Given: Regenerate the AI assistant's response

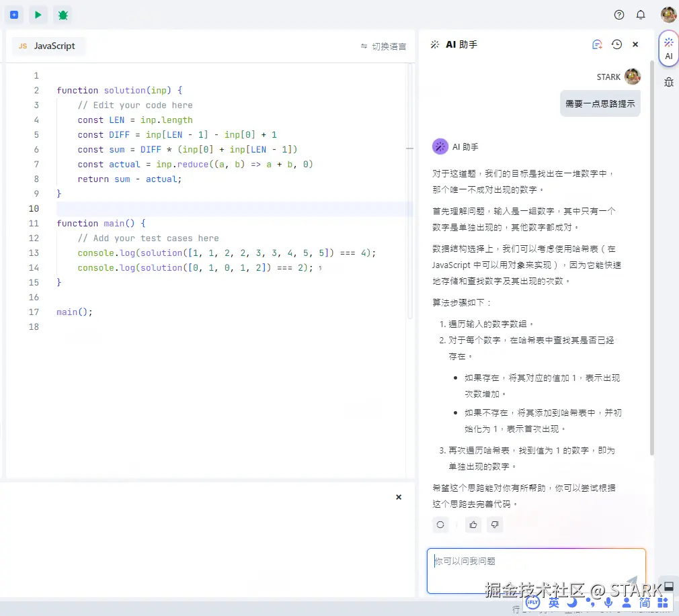Looking at the screenshot, I should [440, 525].
